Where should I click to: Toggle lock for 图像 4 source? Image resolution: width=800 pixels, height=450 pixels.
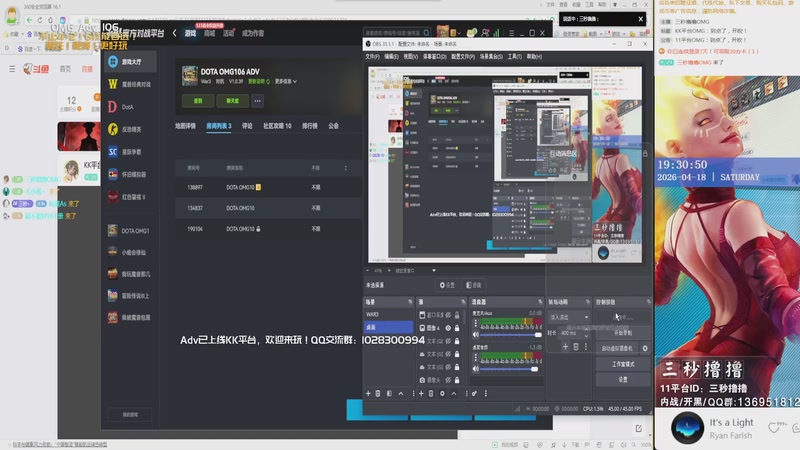[x=457, y=328]
